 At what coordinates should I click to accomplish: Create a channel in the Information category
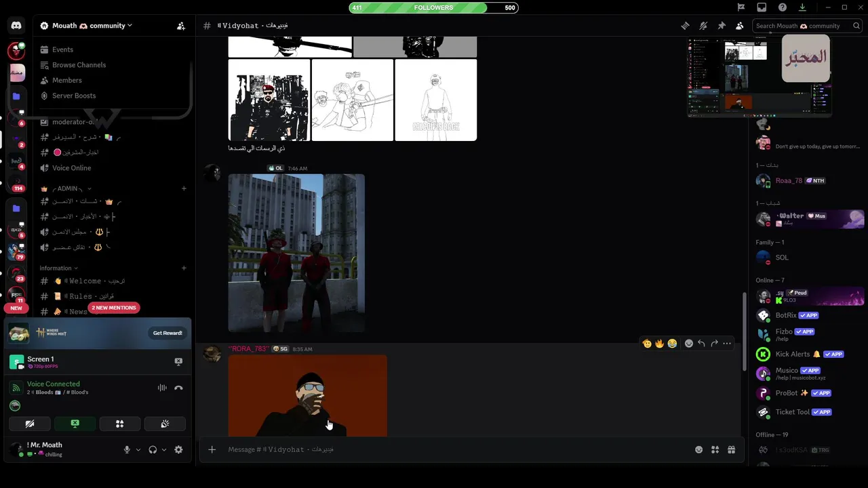(184, 268)
